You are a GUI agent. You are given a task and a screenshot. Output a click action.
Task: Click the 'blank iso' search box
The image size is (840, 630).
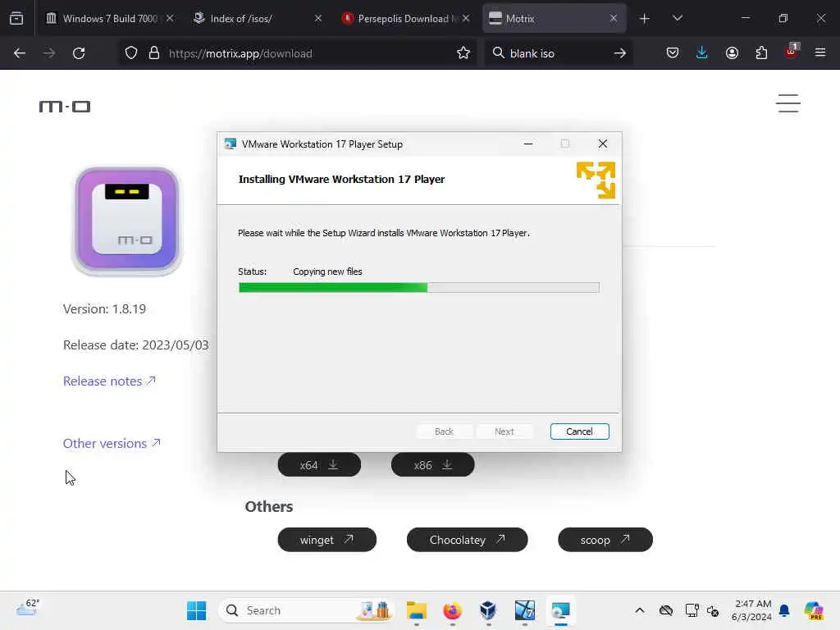(x=557, y=53)
